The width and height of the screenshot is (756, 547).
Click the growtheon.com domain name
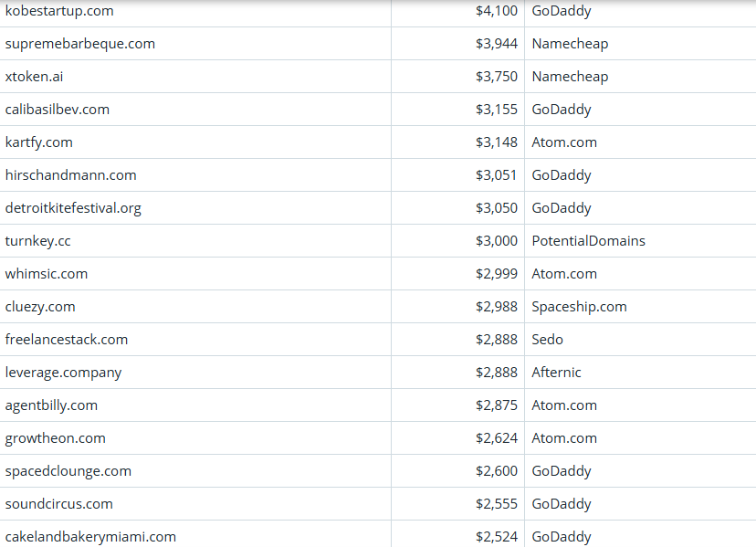pyautogui.click(x=56, y=438)
